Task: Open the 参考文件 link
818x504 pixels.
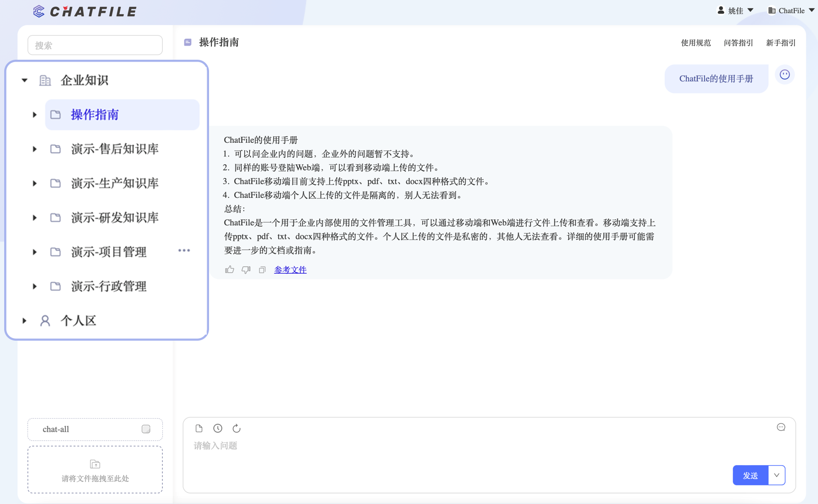Action: pos(290,270)
